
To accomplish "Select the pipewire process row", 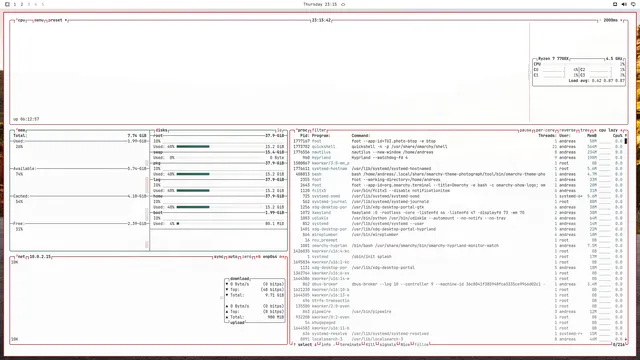I will pyautogui.click(x=458, y=311).
